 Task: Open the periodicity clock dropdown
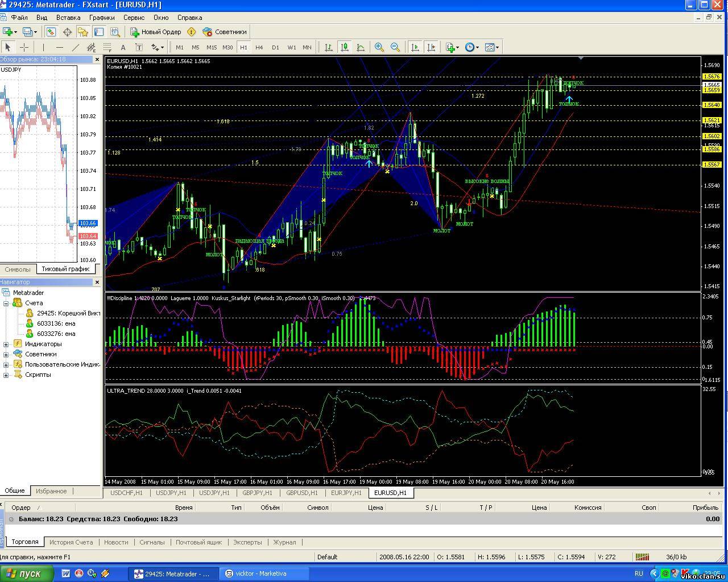(472, 47)
